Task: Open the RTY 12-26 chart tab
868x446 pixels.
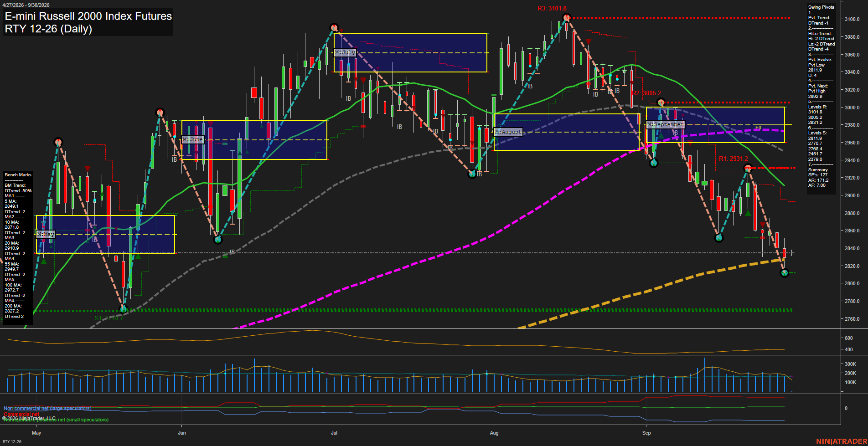Action: click(12, 441)
